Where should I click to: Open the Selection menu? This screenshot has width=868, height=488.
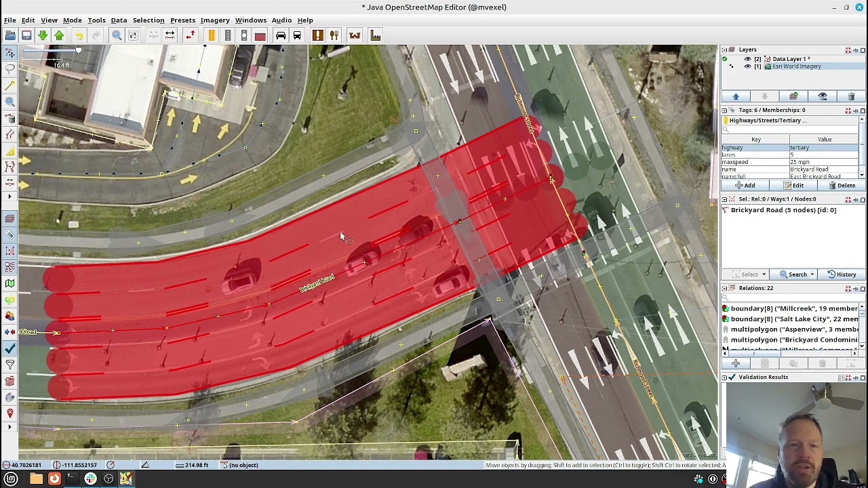pyautogui.click(x=148, y=20)
